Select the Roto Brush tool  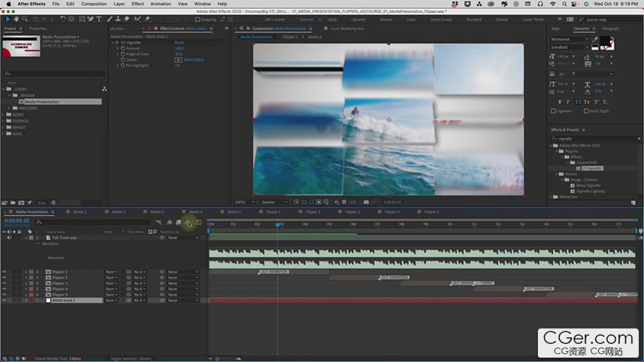tap(137, 19)
